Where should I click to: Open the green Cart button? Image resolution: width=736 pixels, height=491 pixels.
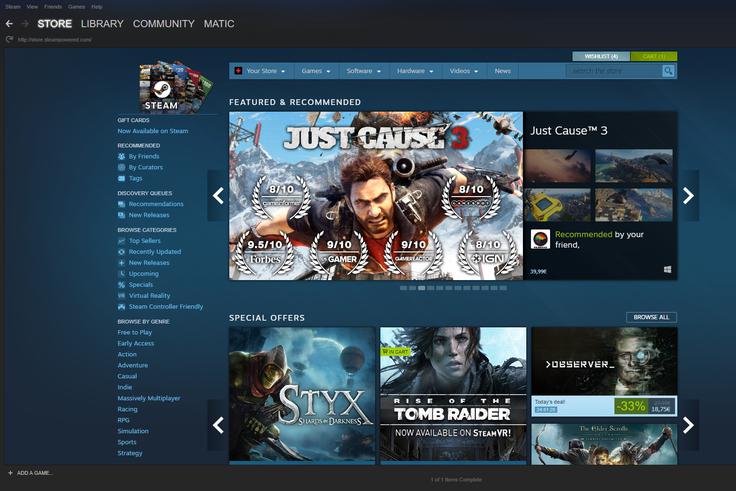[x=654, y=56]
